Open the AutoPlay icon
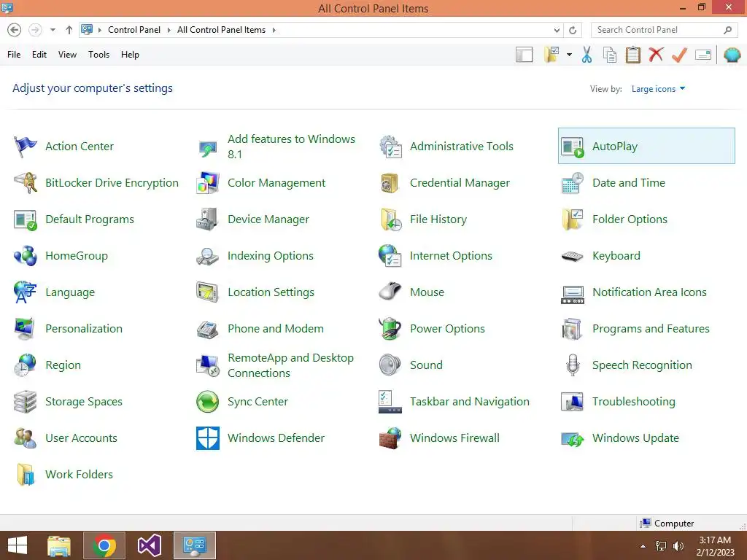The height and width of the screenshot is (560, 747). (573, 147)
